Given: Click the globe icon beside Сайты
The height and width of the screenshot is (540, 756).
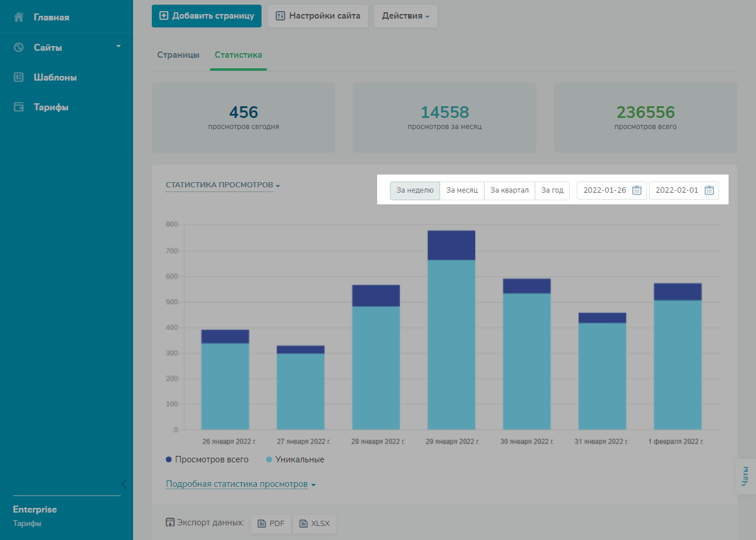Looking at the screenshot, I should tap(19, 47).
